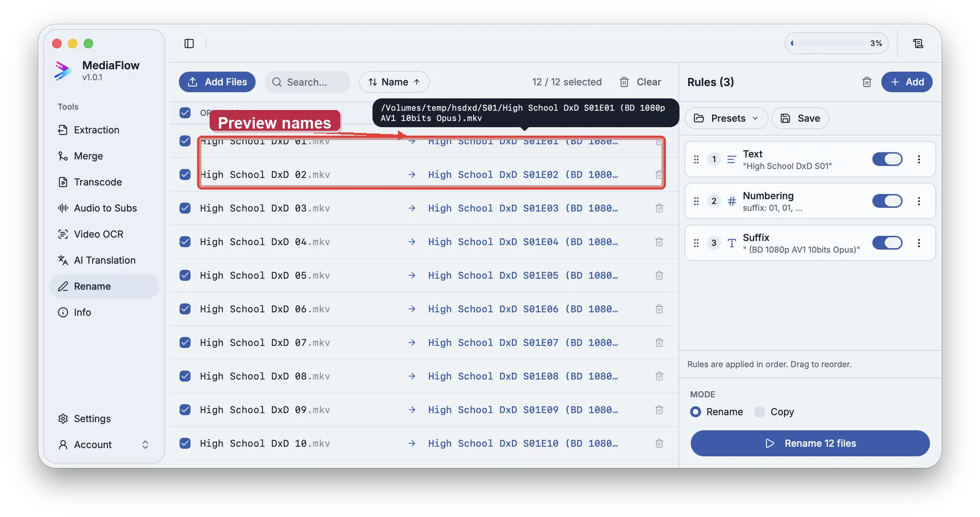
Task: Click the MediaFlow logo icon
Action: pyautogui.click(x=63, y=71)
